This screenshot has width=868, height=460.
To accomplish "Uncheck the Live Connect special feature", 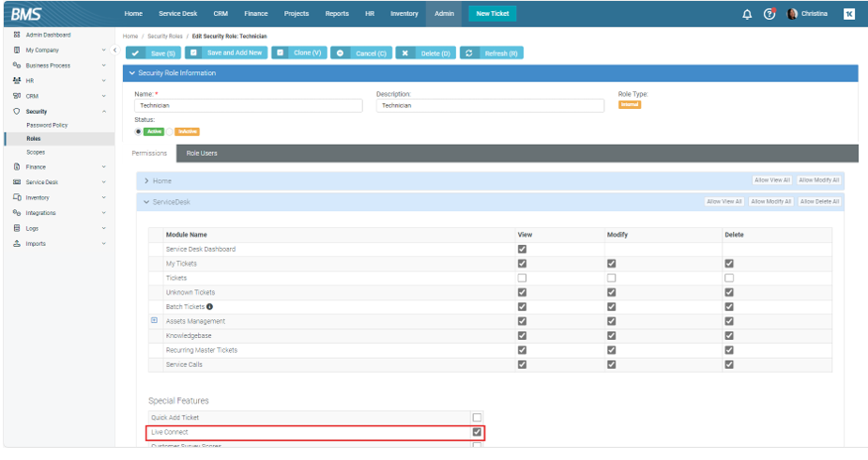I will click(x=477, y=432).
